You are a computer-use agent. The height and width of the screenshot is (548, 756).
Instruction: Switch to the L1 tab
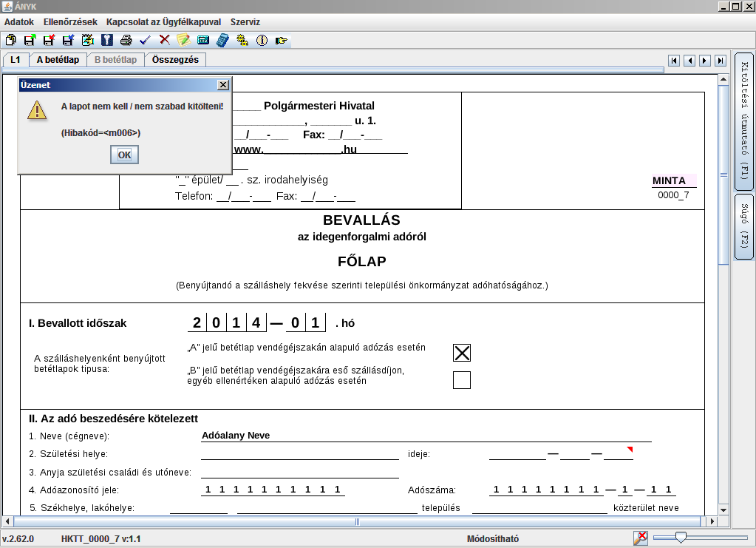pos(16,60)
